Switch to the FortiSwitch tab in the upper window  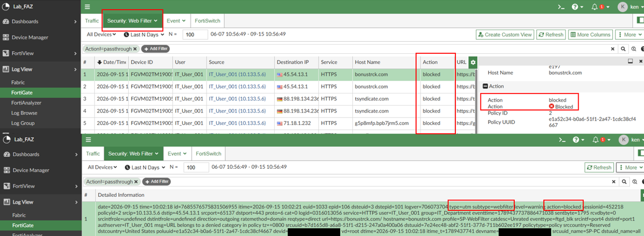tap(208, 21)
